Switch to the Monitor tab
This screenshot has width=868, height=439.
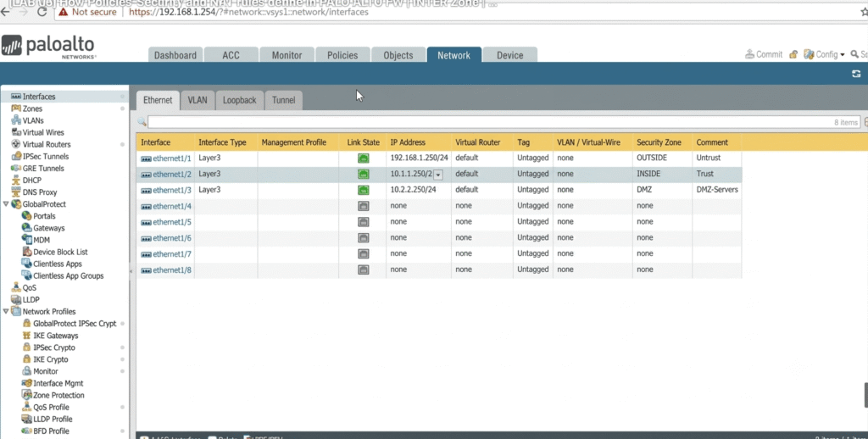tap(287, 55)
